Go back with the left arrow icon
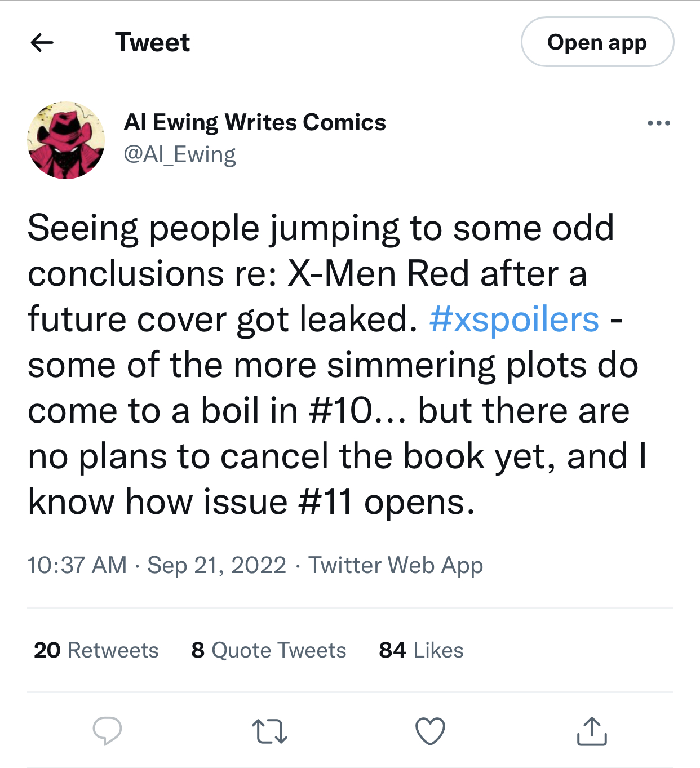 point(42,42)
